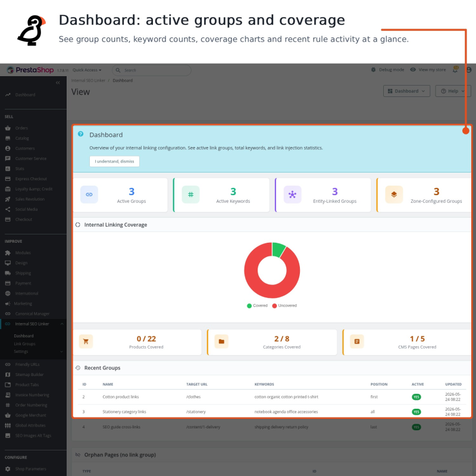Click the KEYWORDS column header
The height and width of the screenshot is (476, 476).
pos(264,384)
